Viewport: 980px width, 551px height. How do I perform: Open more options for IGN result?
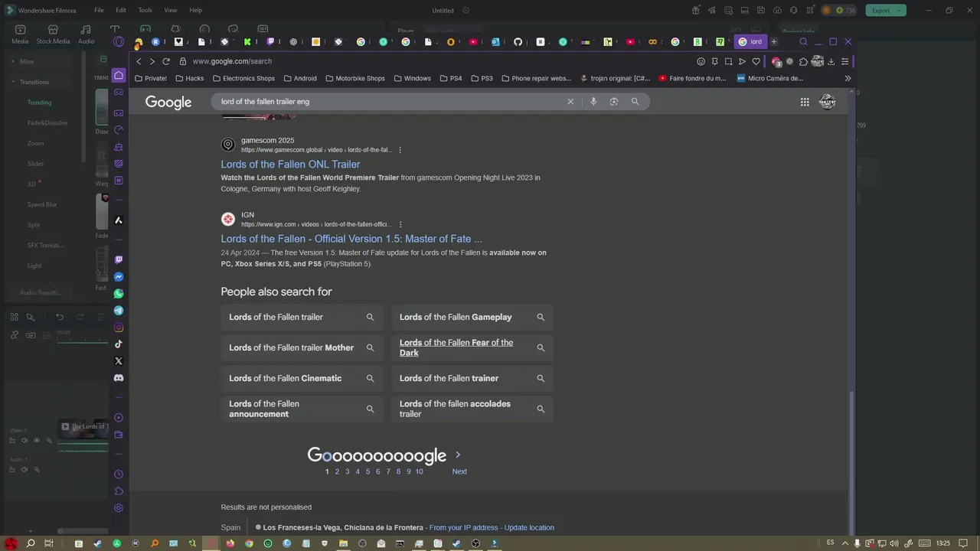[400, 224]
